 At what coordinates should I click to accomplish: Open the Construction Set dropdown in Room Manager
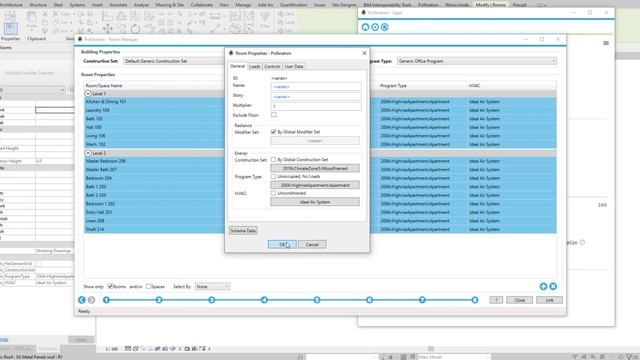[174, 61]
